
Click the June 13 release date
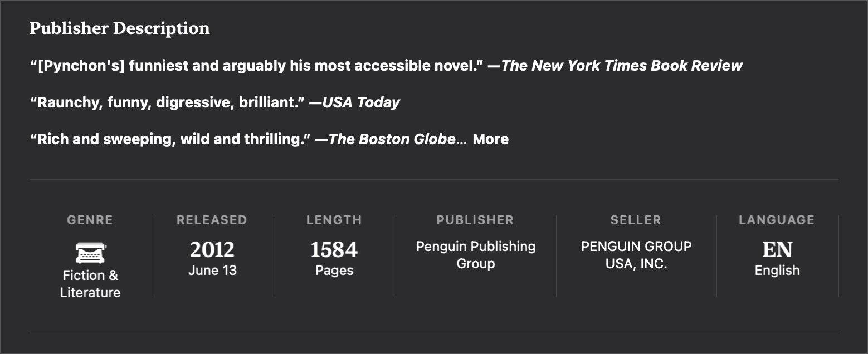click(x=212, y=271)
